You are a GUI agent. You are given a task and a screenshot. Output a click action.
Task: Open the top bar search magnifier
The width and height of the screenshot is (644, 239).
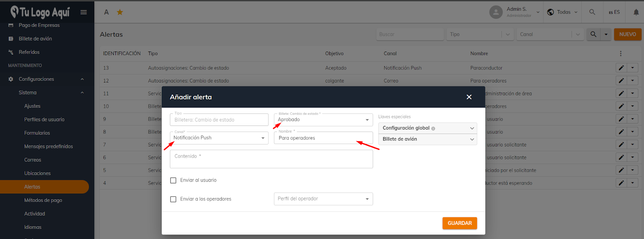click(x=592, y=12)
